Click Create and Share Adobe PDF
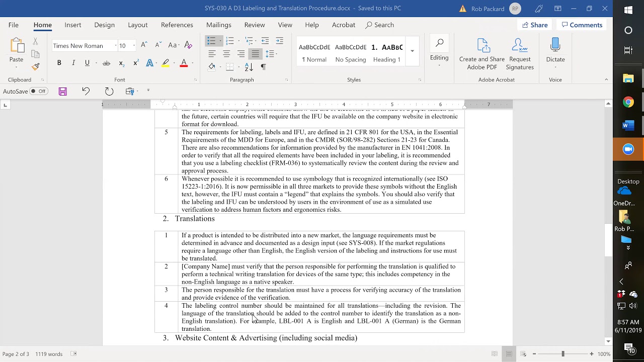The height and width of the screenshot is (362, 644). point(482,54)
